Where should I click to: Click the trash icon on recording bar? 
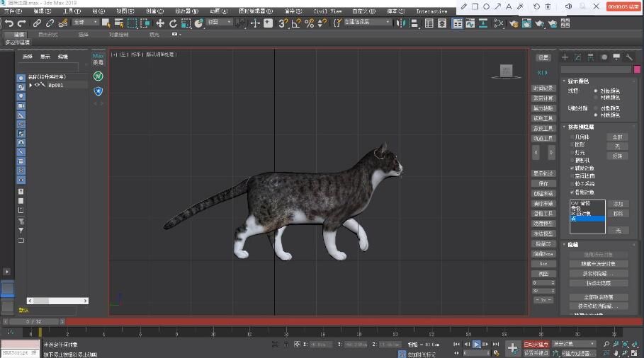tap(548, 6)
